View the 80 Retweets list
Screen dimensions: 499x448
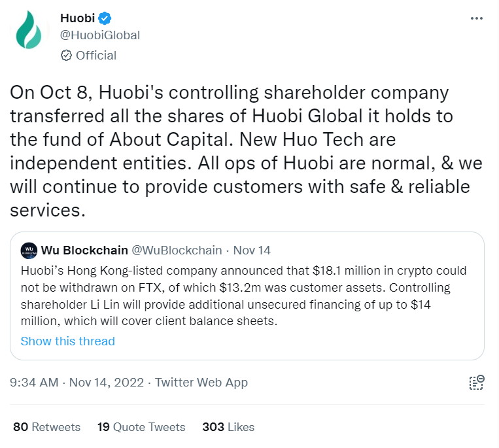[46, 427]
